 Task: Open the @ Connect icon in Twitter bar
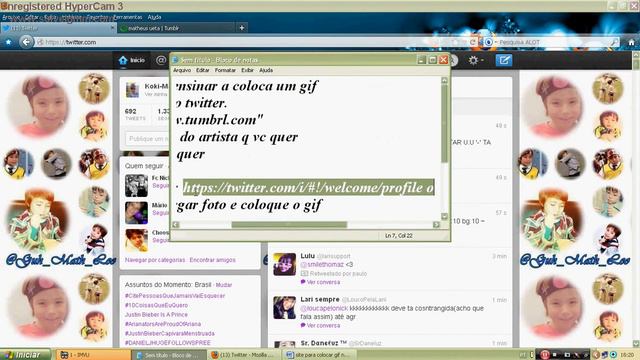click(161, 60)
